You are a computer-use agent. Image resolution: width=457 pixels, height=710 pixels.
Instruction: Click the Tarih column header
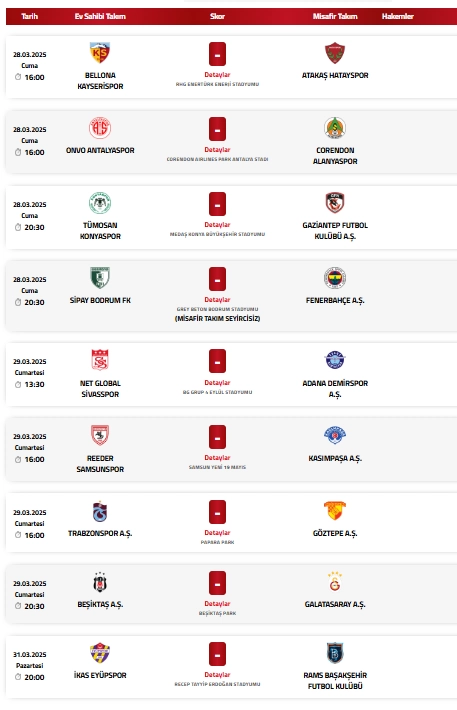pos(29,16)
